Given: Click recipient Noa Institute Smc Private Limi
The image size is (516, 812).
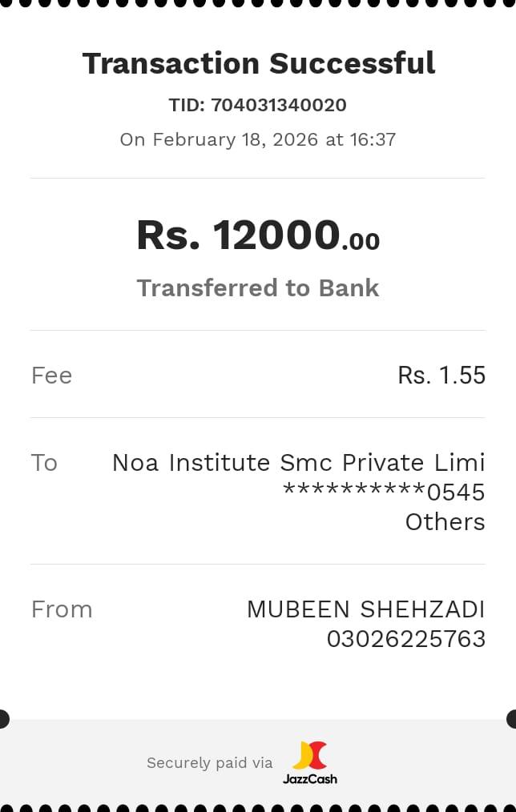Looking at the screenshot, I should (x=298, y=463).
